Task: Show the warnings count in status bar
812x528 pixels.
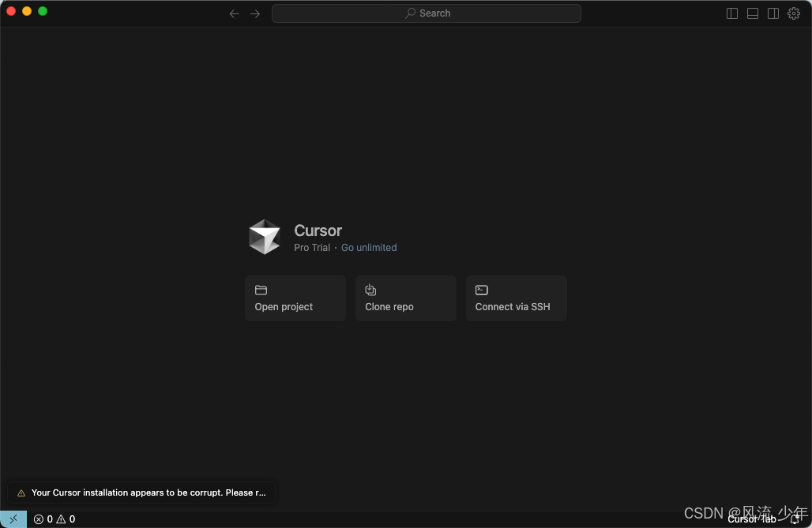Action: [x=66, y=519]
